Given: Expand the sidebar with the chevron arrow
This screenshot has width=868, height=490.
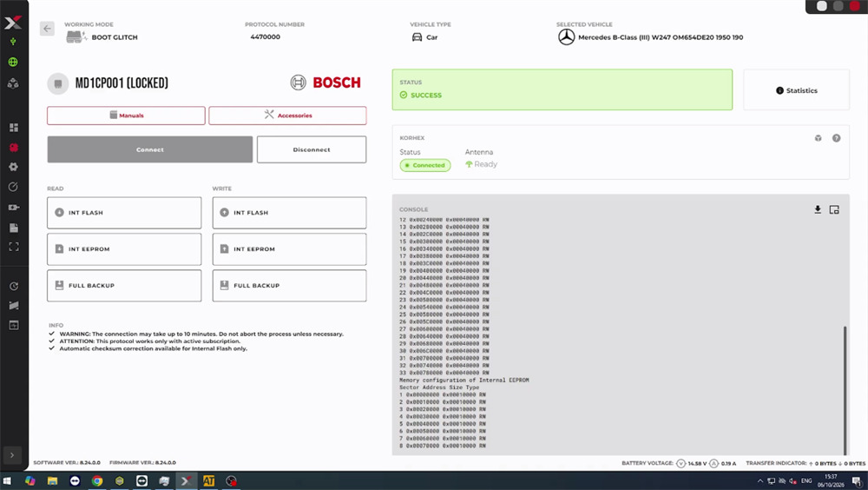Looking at the screenshot, I should pos(12,455).
